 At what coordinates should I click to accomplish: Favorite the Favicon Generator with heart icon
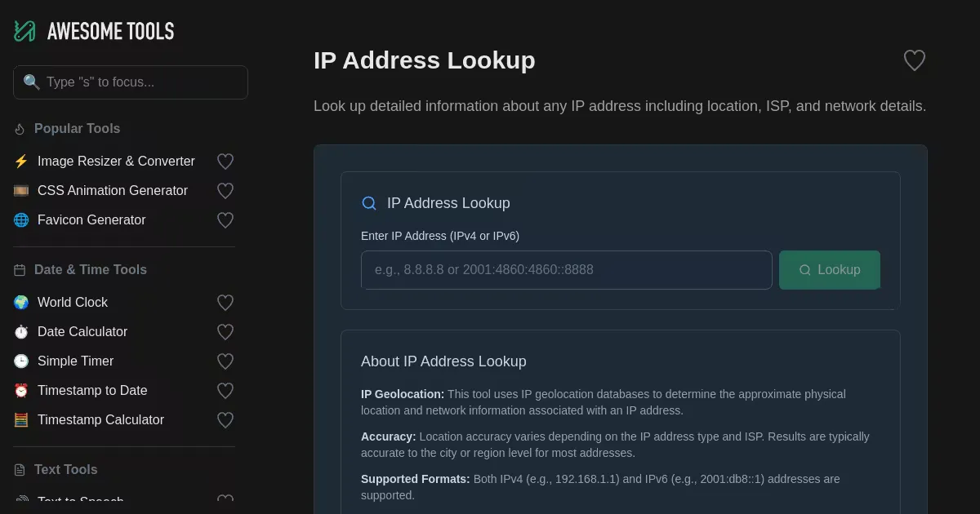tap(225, 220)
